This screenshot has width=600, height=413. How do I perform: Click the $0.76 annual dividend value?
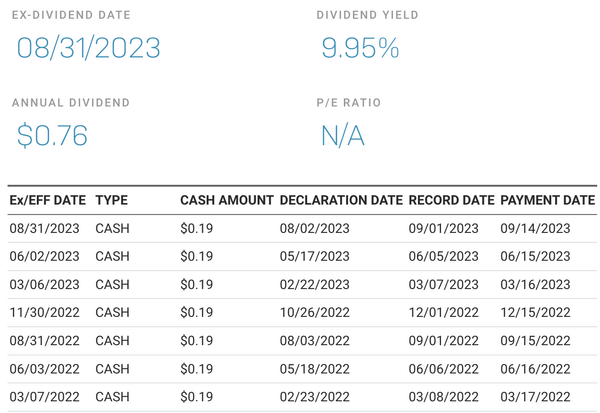coord(52,135)
